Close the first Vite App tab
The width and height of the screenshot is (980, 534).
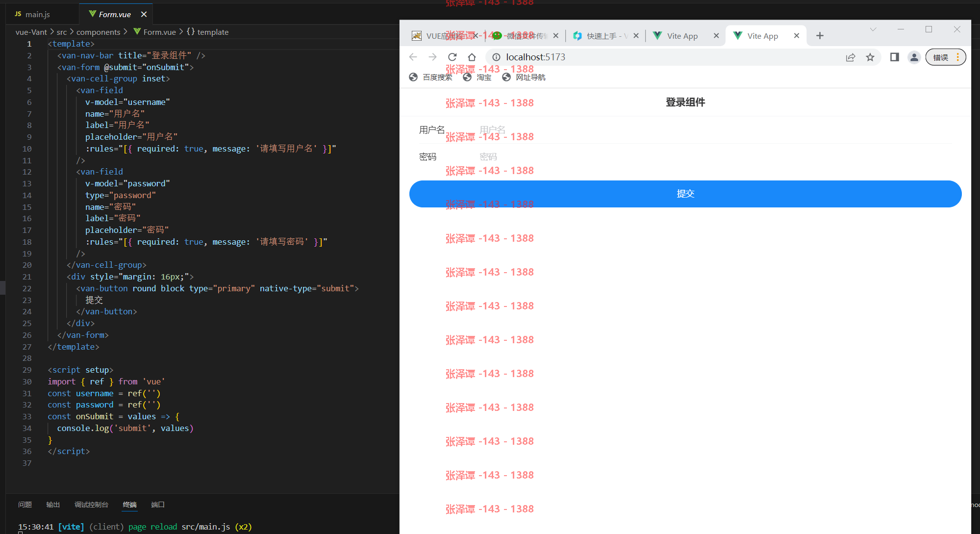click(x=716, y=35)
